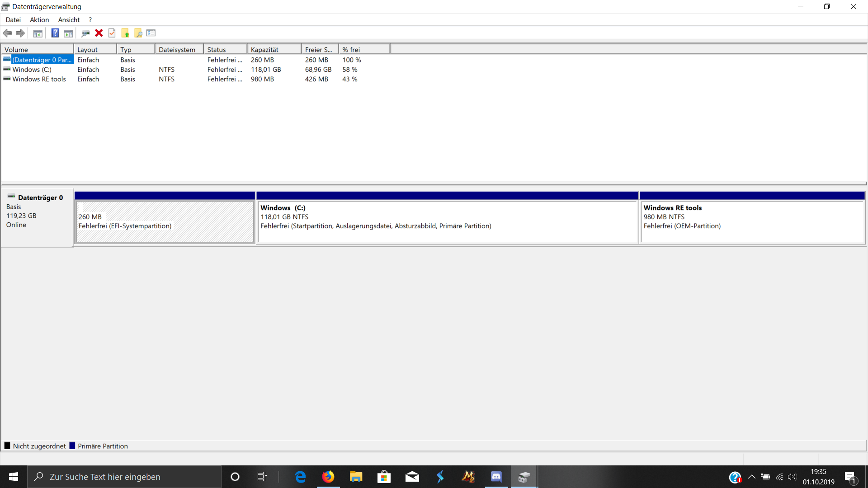Screen dimensions: 868x488
Task: Select Windows RE tools volume row
Action: (39, 79)
